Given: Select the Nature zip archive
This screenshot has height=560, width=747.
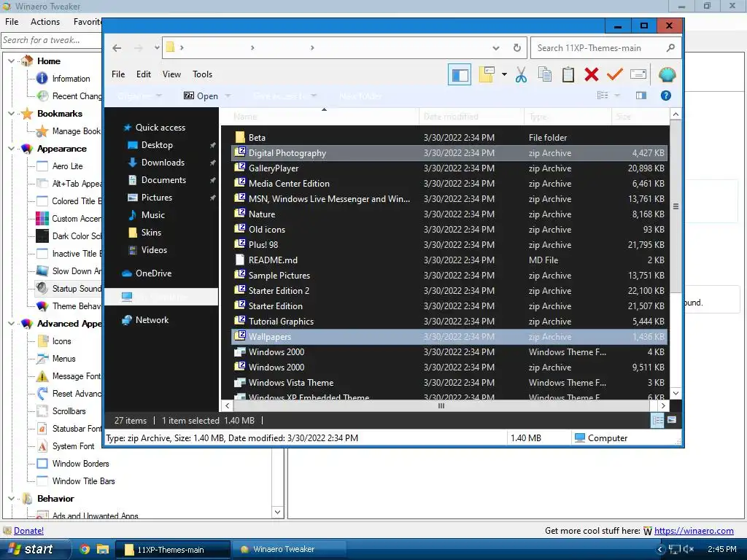Looking at the screenshot, I should point(449,214).
